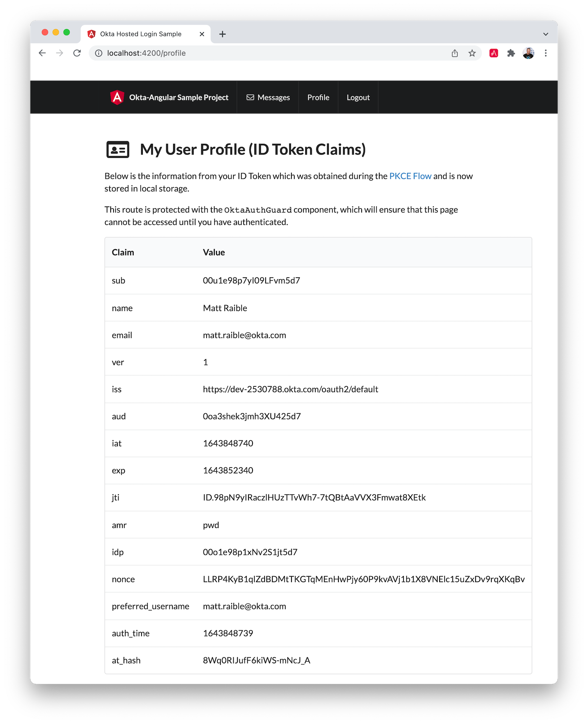Follow the PKCE Flow link

[x=410, y=176]
